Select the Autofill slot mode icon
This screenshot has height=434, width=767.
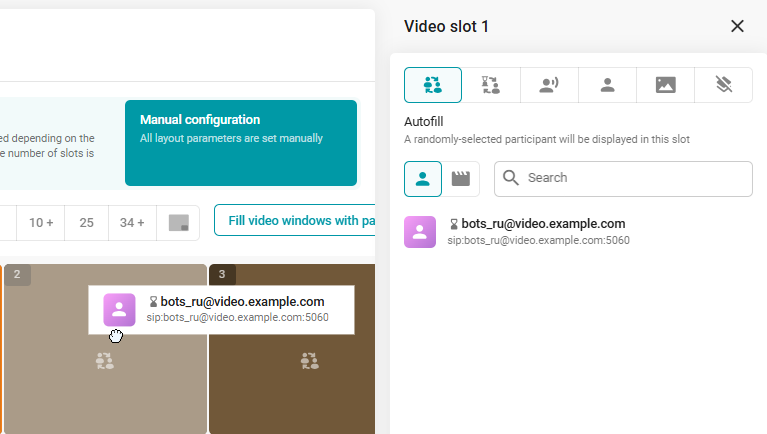pos(433,85)
